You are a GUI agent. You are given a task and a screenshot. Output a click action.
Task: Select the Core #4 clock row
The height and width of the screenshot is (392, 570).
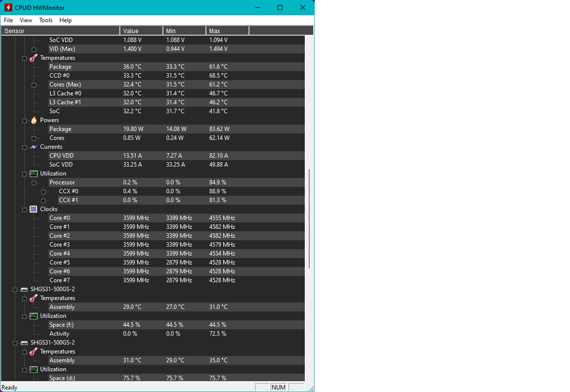177,254
